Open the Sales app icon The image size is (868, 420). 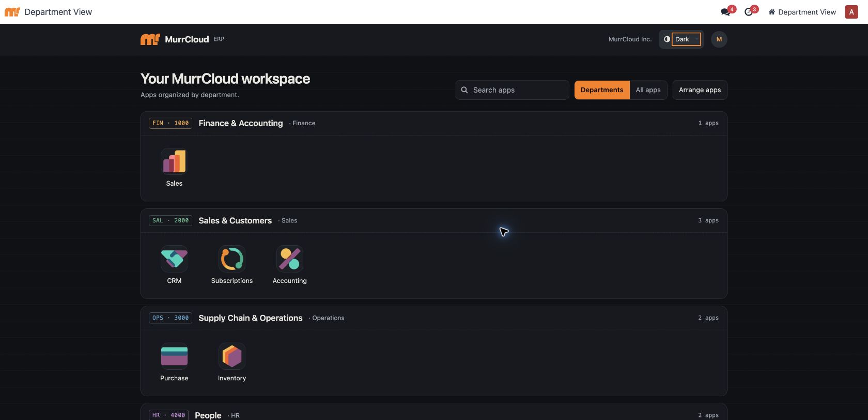pos(174,161)
